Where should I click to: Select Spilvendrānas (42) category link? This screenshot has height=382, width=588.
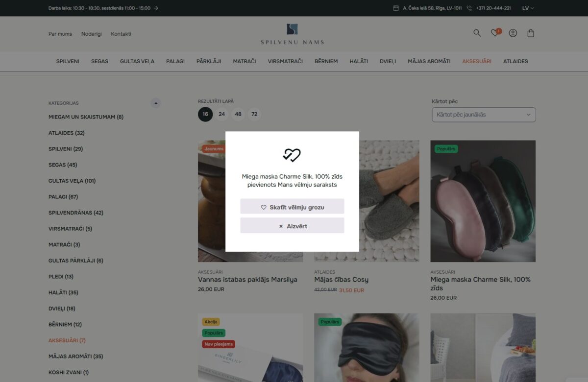(76, 213)
